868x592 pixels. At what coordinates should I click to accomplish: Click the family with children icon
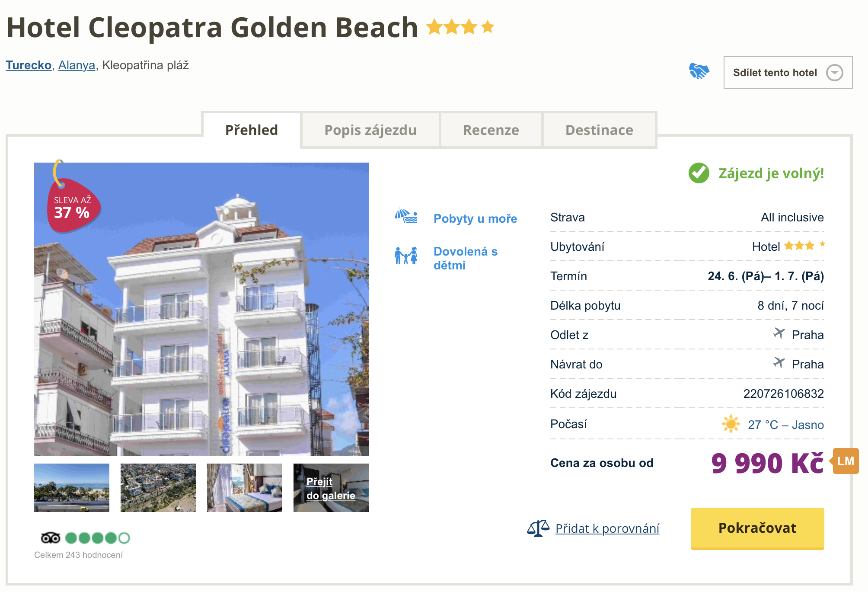coord(406,256)
